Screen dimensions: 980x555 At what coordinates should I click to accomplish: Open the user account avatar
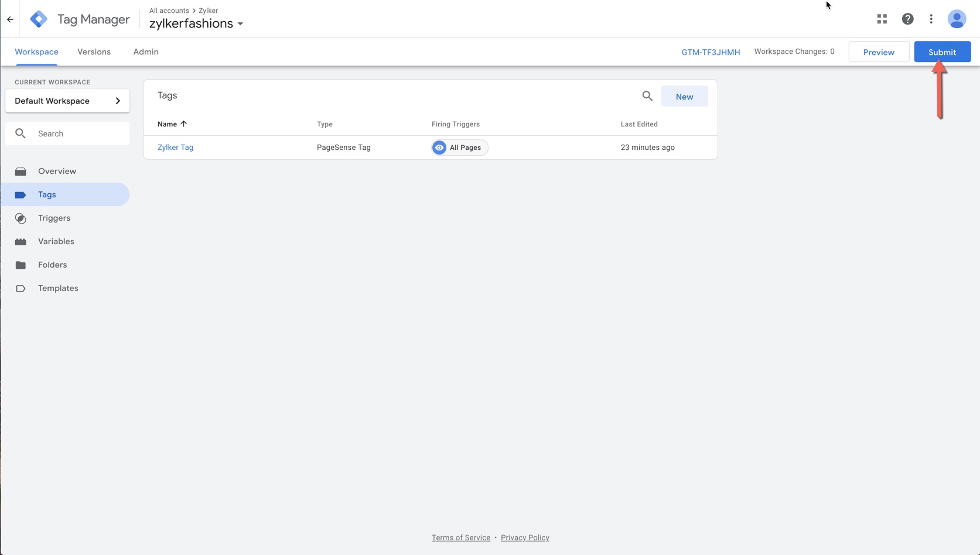pos(957,19)
